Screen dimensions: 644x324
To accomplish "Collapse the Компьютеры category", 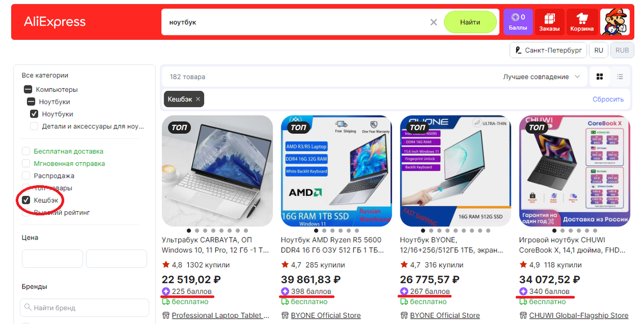I will point(27,90).
